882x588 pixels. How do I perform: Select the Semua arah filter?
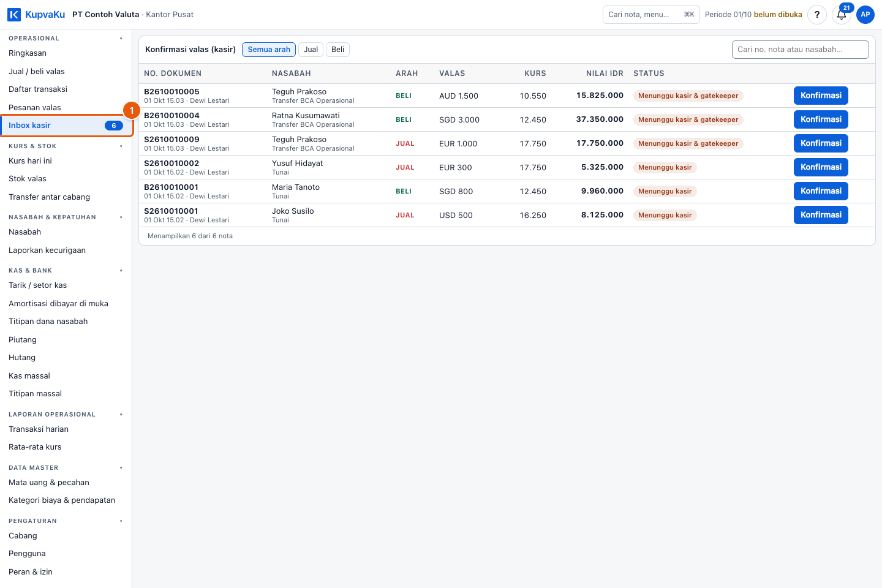[269, 50]
